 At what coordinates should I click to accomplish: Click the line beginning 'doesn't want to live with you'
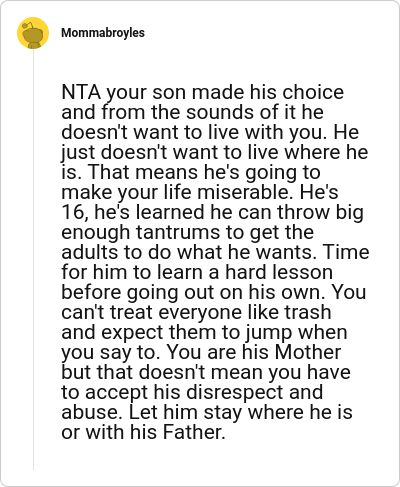coord(210,132)
